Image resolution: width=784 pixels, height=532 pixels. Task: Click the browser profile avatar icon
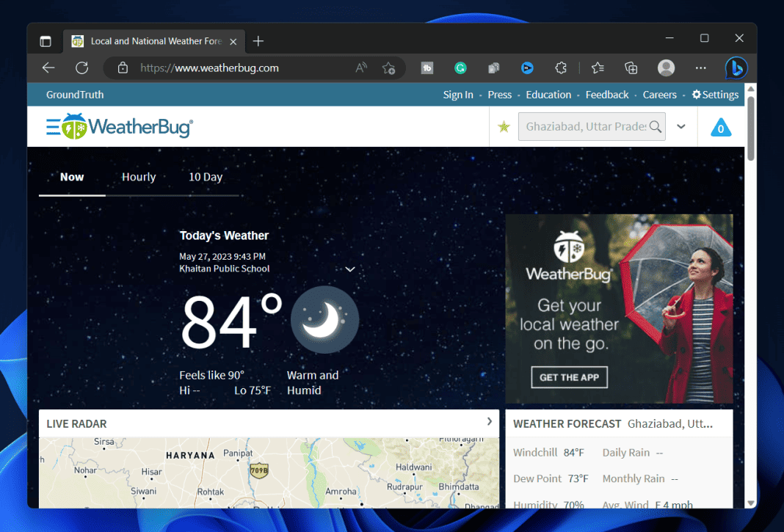pyautogui.click(x=666, y=68)
